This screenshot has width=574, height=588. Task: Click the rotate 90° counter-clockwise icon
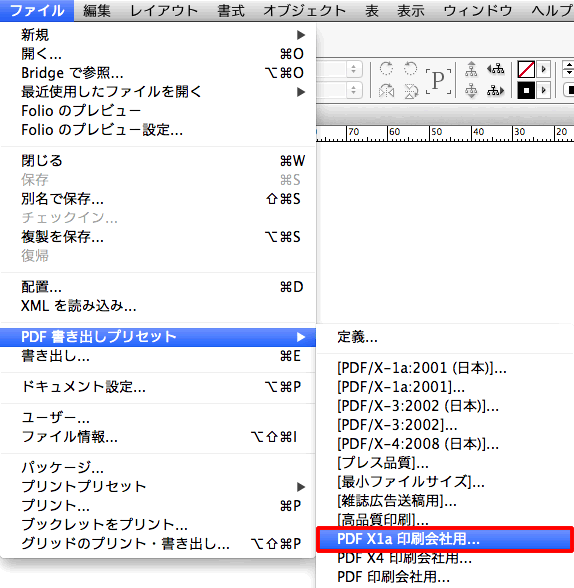click(411, 69)
